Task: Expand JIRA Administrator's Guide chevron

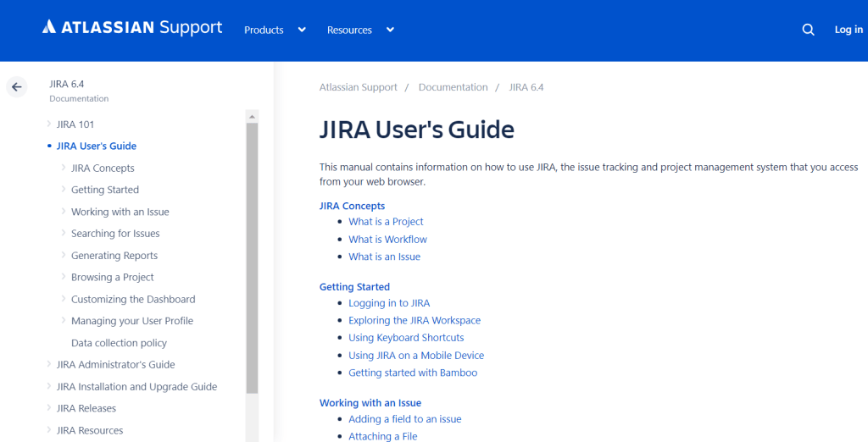Action: (x=49, y=364)
